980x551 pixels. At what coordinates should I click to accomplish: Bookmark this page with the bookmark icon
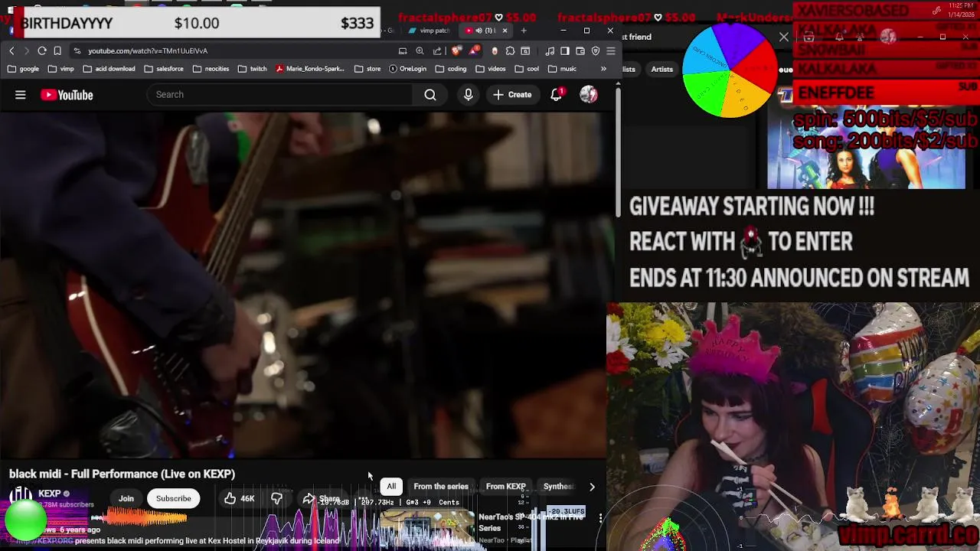[x=57, y=51]
